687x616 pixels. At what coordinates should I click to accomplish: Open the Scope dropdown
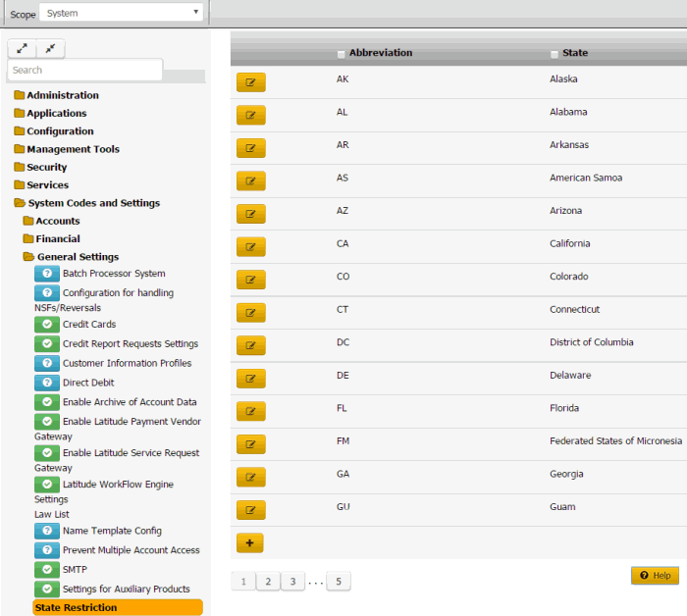click(122, 14)
